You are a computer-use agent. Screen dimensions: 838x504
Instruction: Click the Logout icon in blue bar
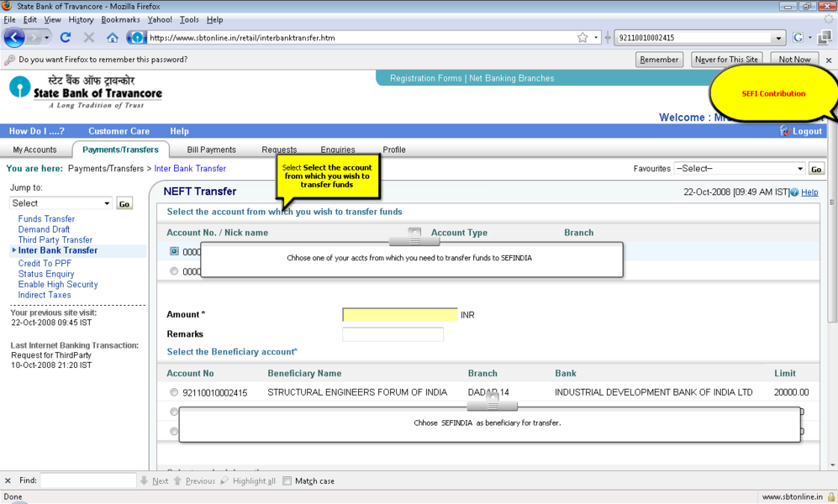(786, 131)
